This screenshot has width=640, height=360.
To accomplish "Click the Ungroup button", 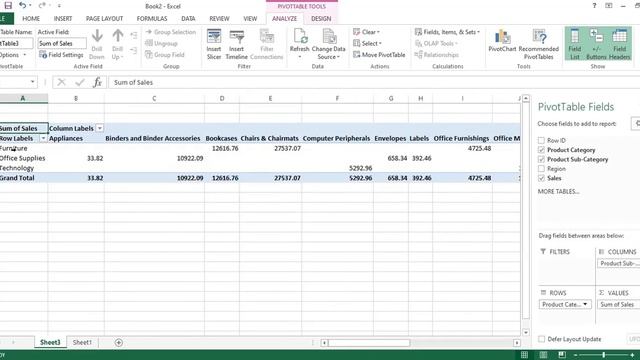I will tap(161, 43).
